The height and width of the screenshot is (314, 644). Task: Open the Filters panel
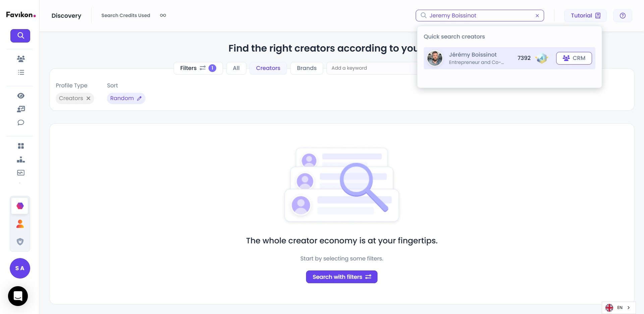coord(198,68)
